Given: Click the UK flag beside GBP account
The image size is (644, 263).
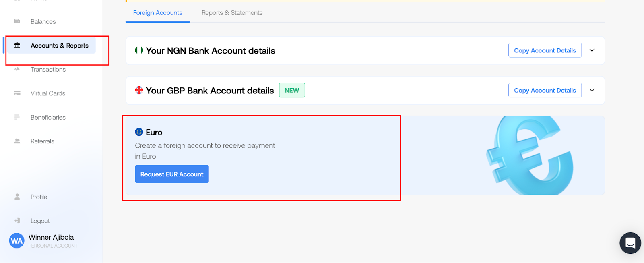Looking at the screenshot, I should coord(139,90).
